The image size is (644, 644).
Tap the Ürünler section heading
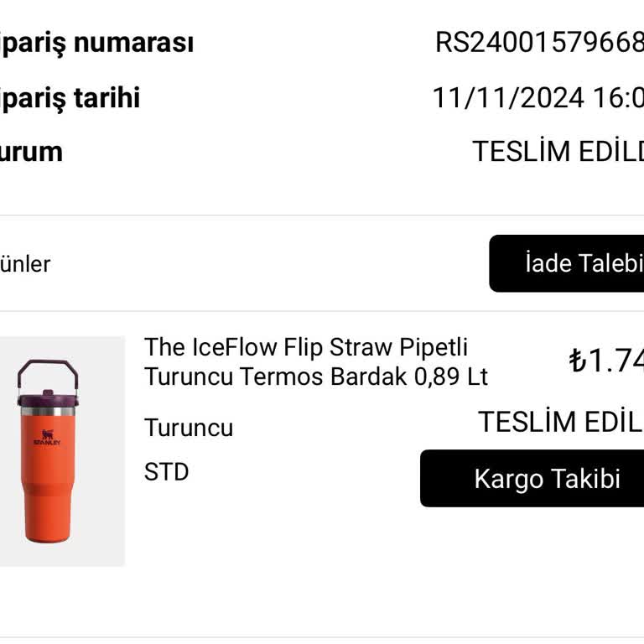click(25, 264)
